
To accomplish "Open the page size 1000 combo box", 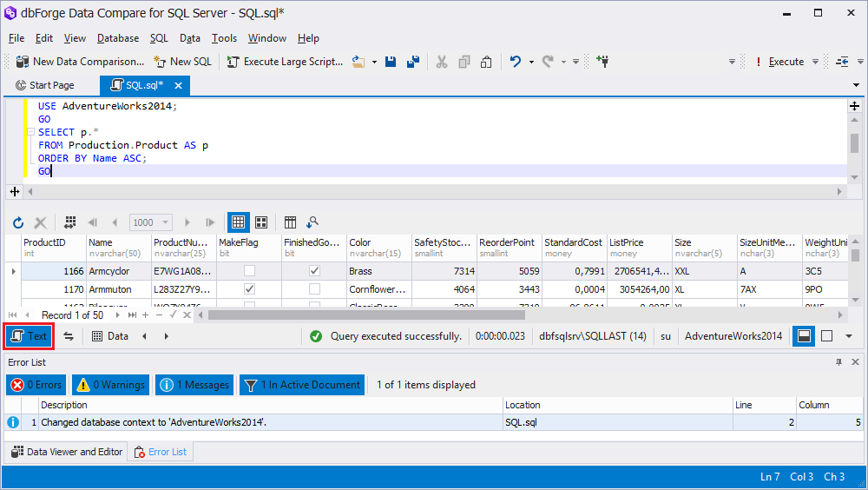I will [x=150, y=222].
